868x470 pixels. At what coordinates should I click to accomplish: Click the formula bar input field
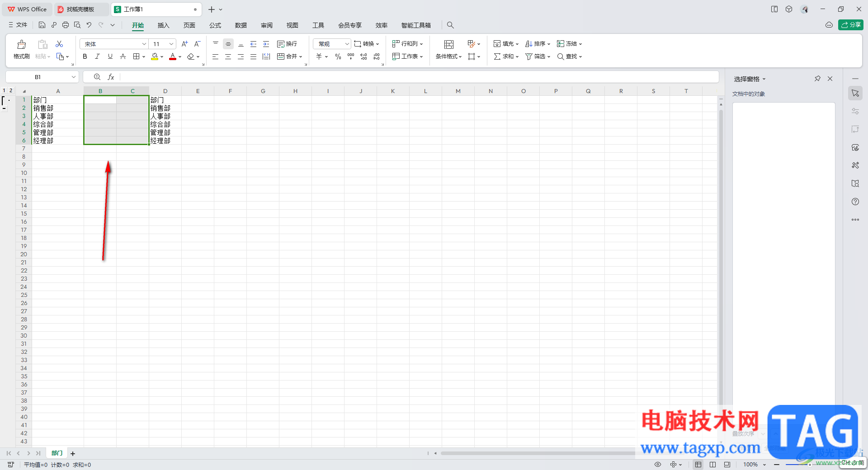[419, 77]
